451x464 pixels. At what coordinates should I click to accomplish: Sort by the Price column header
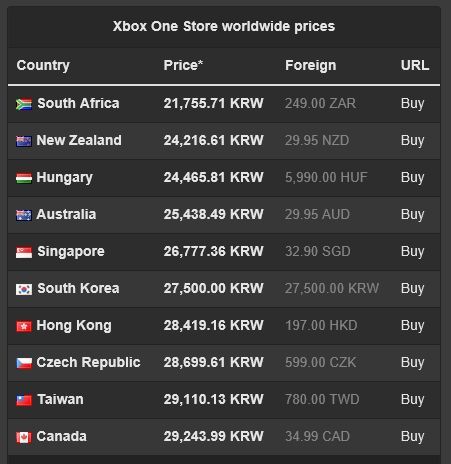183,65
